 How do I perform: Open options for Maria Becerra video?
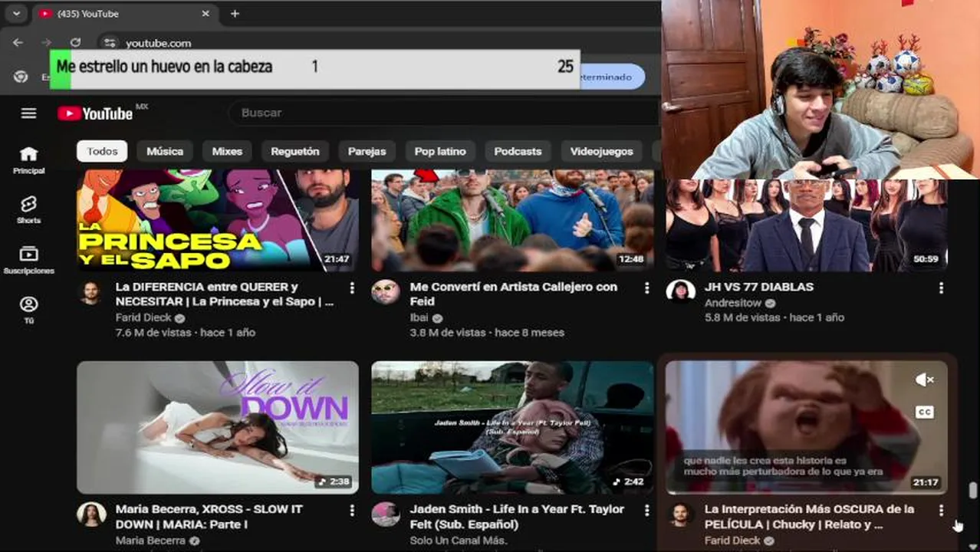[352, 510]
